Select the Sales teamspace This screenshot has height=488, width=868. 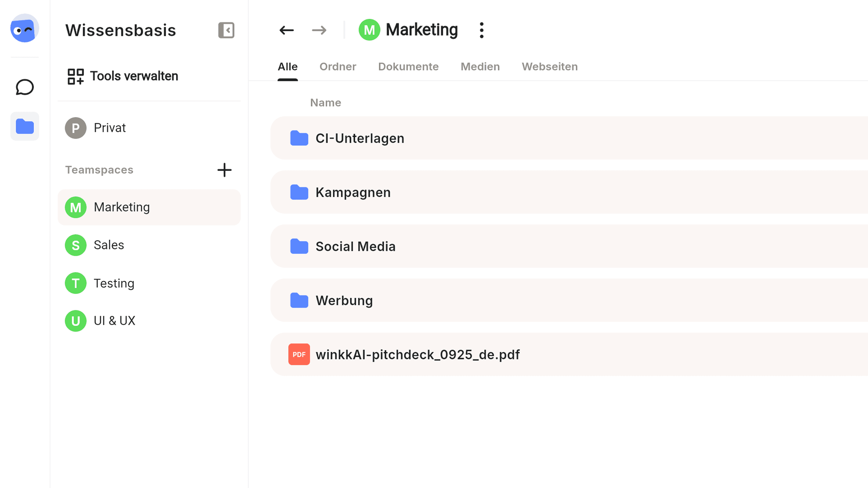[x=109, y=245]
